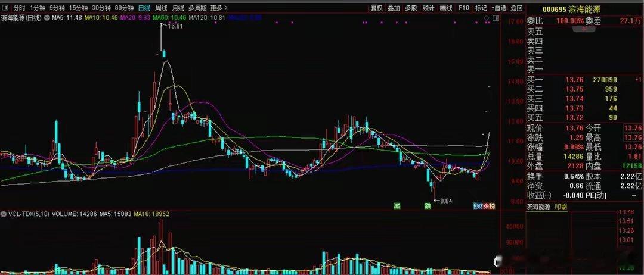This screenshot has width=644, height=275.
Task: Click the MA20: 9.93 indicator label
Action: [136, 18]
